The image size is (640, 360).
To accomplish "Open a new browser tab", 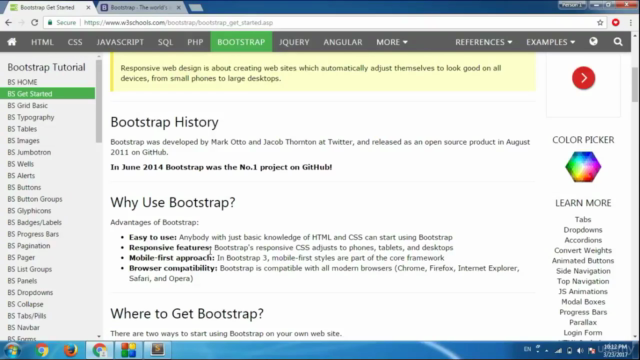I will coord(196,7).
